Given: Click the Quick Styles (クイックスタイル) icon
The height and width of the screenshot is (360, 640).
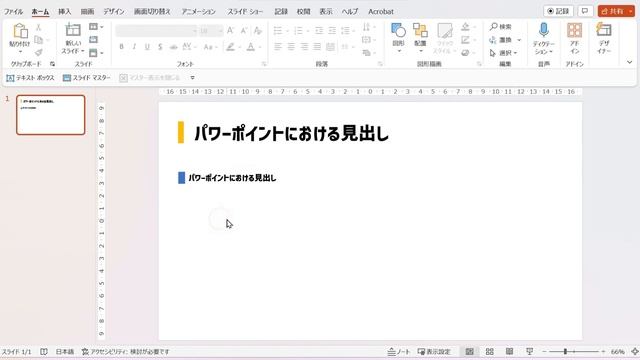Looking at the screenshot, I should click(x=444, y=31).
